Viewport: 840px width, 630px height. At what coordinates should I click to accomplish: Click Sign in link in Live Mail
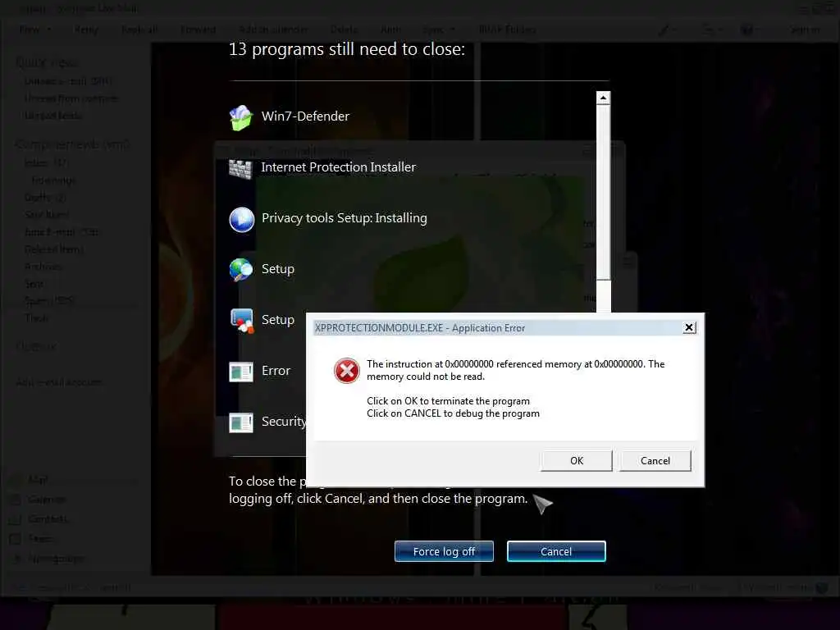(x=805, y=30)
